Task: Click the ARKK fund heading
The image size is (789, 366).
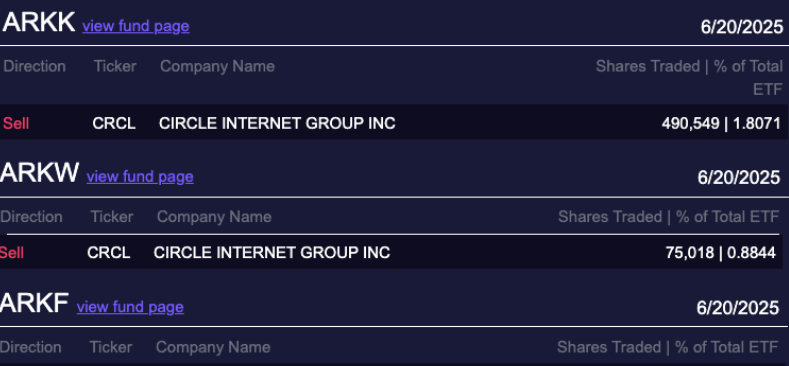Action: [x=39, y=22]
